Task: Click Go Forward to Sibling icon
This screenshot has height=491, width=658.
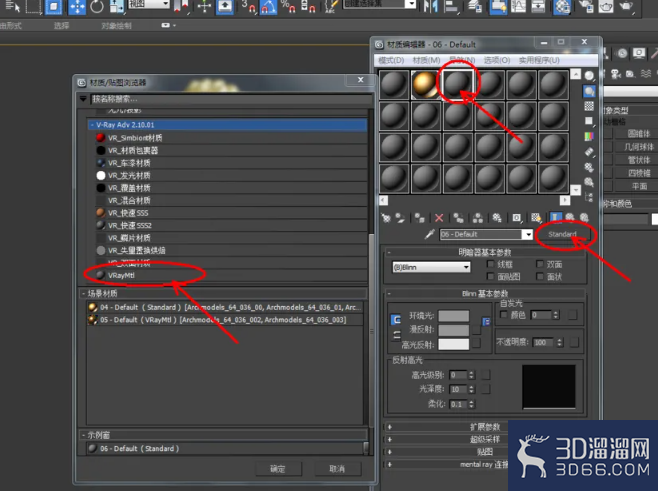Action: pyautogui.click(x=584, y=217)
